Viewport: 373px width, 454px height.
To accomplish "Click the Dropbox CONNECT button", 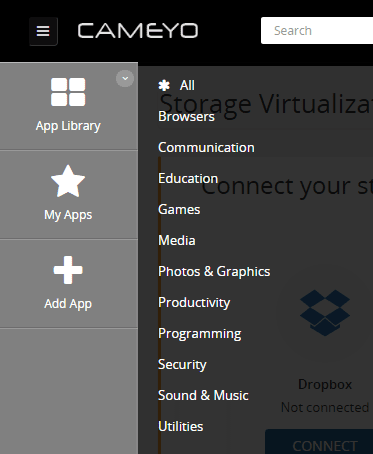I will click(x=319, y=442).
